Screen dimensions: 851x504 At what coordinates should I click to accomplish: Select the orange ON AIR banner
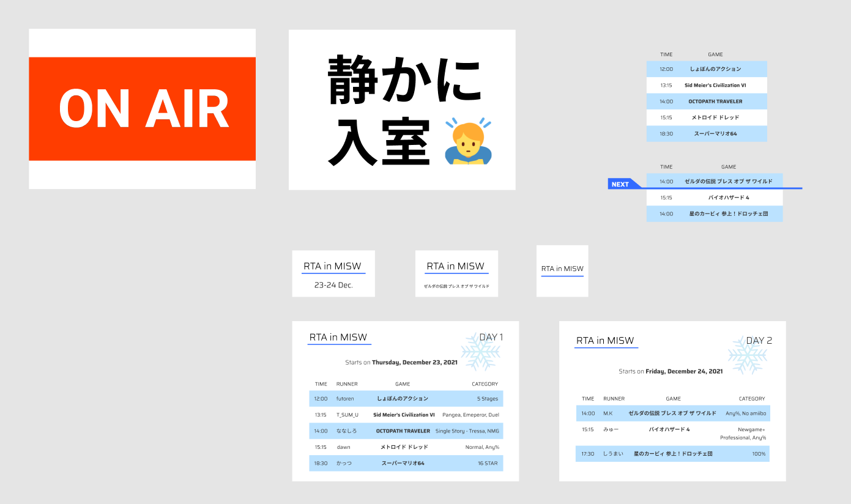point(142,109)
